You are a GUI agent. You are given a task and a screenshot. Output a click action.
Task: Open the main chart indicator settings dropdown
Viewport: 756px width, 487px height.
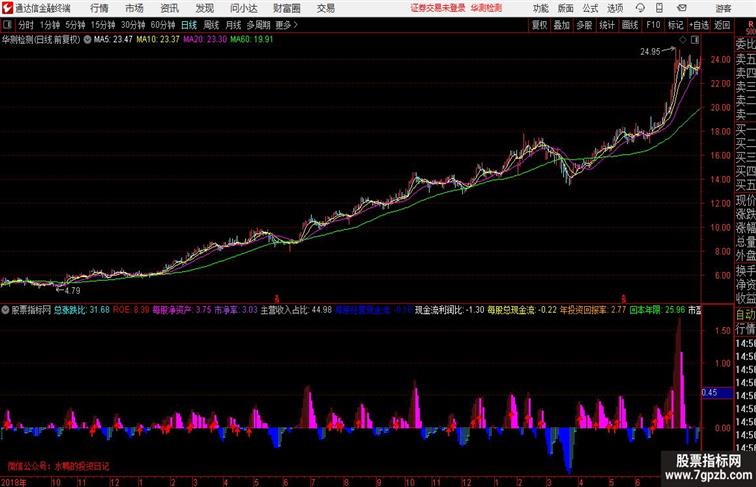(x=87, y=40)
